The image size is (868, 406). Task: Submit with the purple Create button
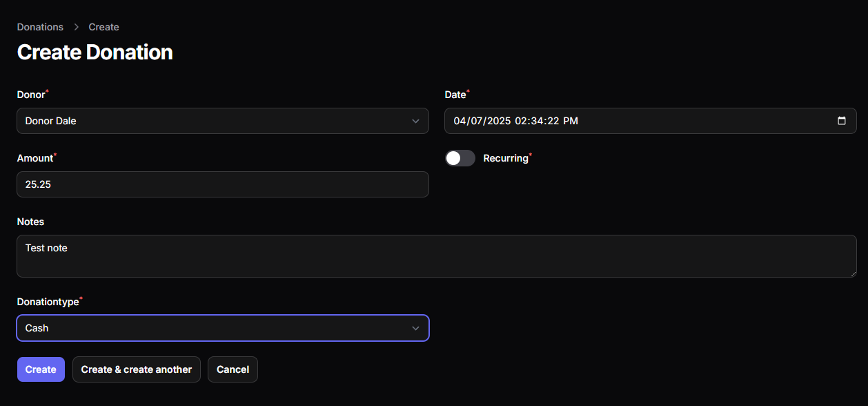41,369
